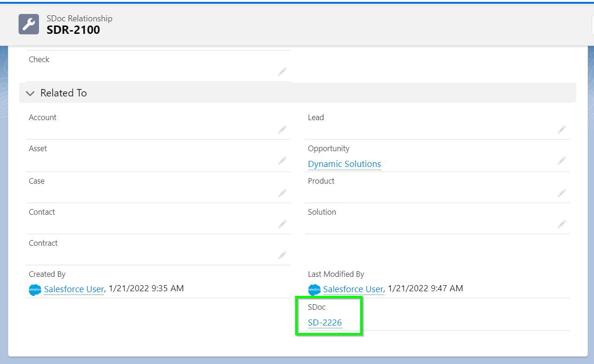Open the Dynamic Solutions opportunity link

pyautogui.click(x=344, y=164)
